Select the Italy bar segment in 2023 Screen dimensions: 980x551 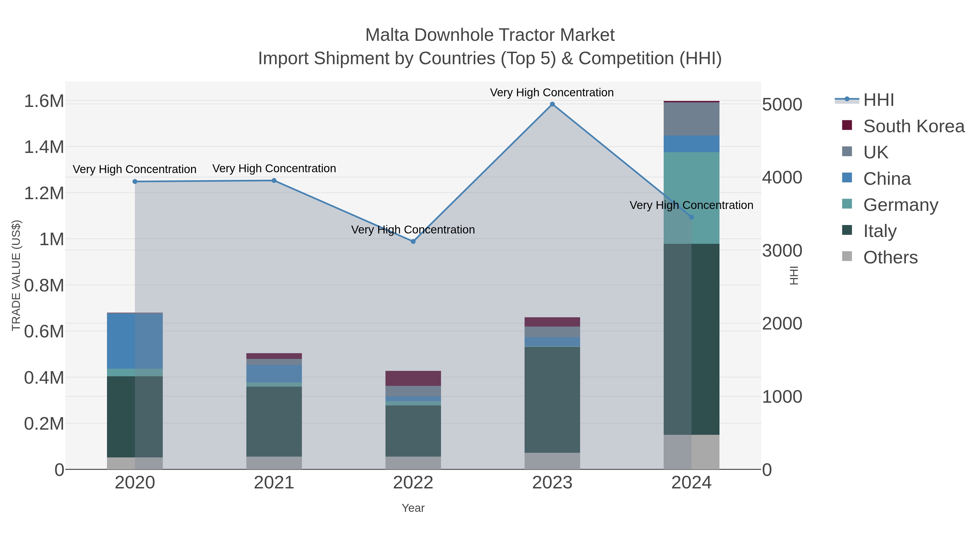tap(552, 400)
